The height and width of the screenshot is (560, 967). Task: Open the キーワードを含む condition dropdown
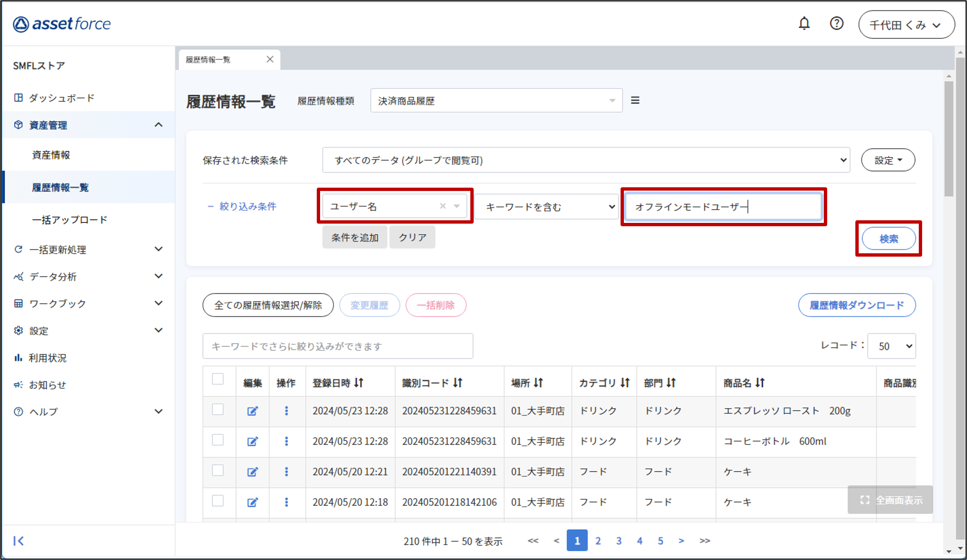coord(546,207)
